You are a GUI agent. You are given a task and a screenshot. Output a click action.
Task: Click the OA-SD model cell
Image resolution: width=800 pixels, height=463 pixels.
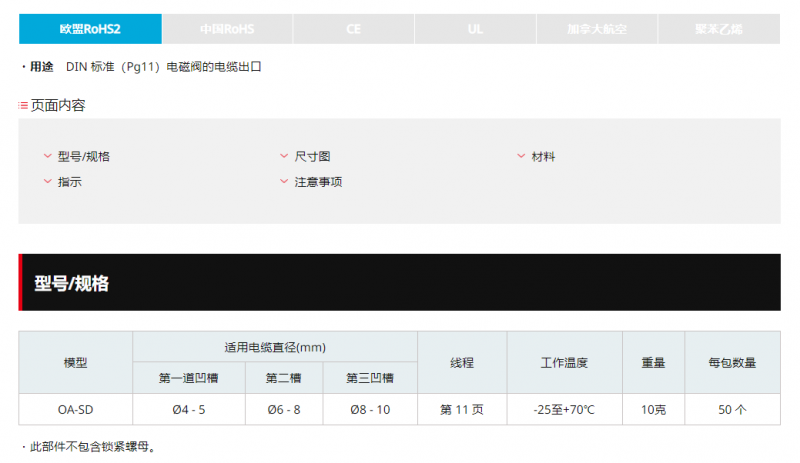click(76, 409)
